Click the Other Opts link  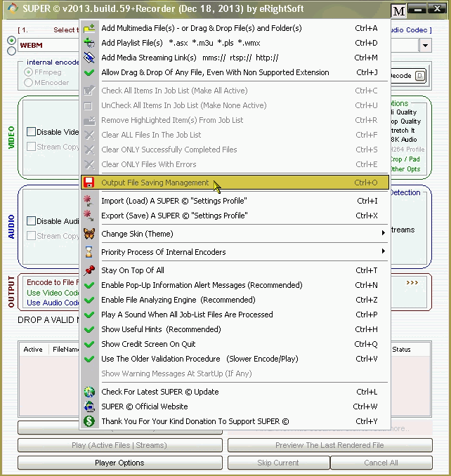tap(405, 169)
